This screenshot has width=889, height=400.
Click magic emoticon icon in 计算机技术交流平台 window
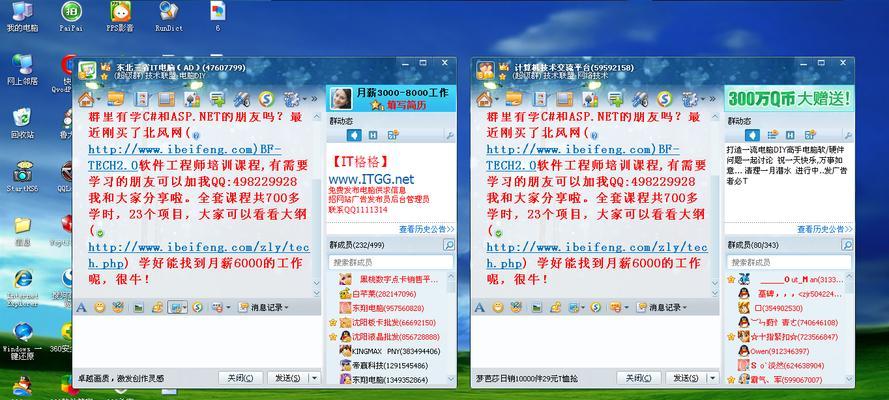(x=515, y=308)
